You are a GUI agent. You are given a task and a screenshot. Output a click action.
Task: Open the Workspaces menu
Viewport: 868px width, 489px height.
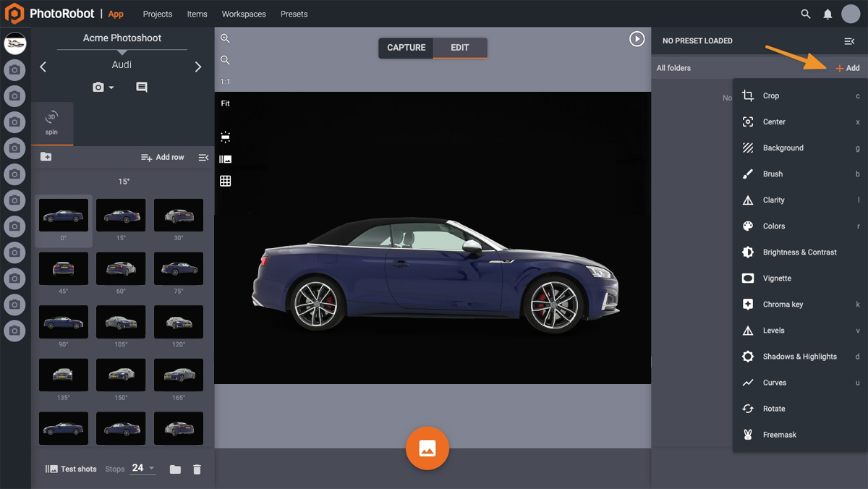[x=244, y=14]
